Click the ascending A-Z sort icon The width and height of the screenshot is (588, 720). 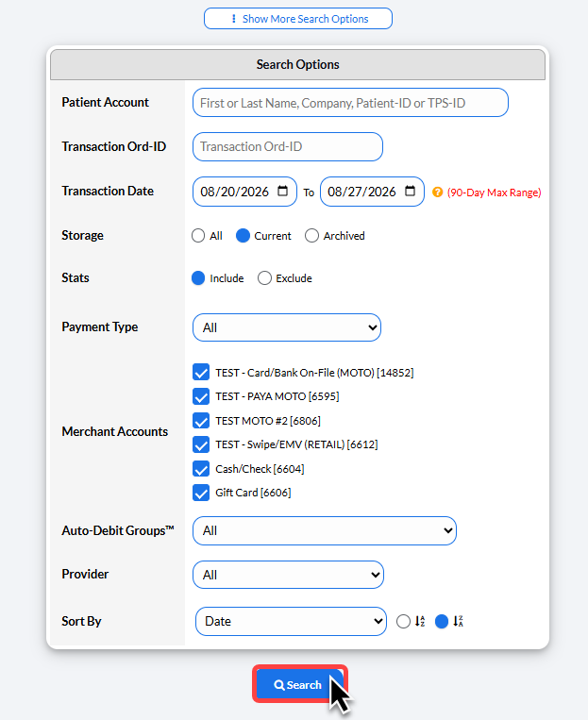pyautogui.click(x=420, y=621)
